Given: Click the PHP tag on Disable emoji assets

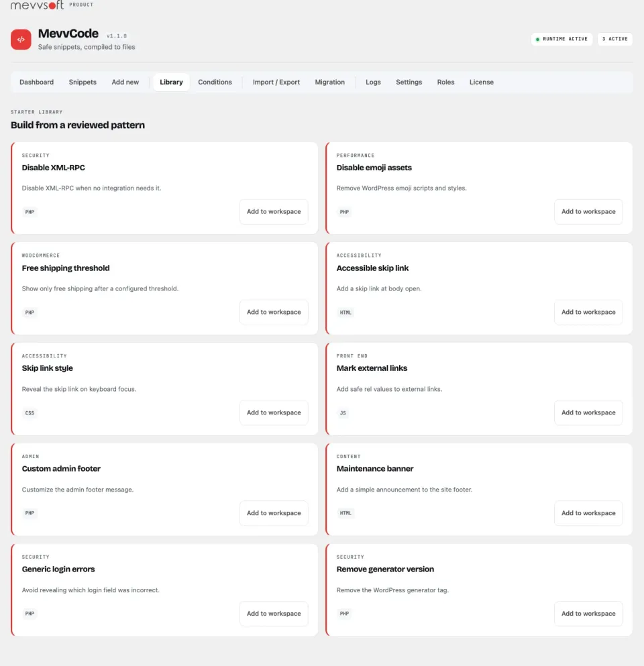Looking at the screenshot, I should tap(344, 212).
